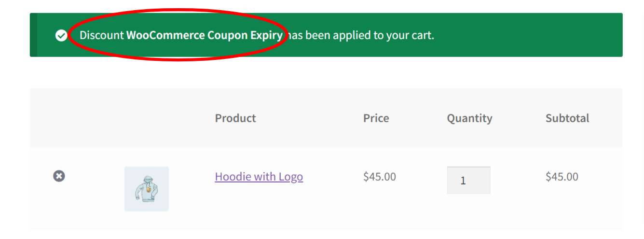Select the Quantity column header

(469, 118)
